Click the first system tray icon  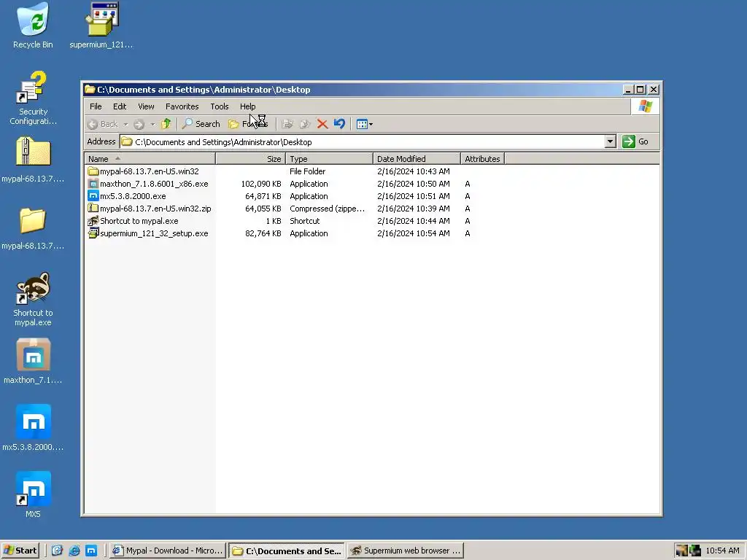[x=682, y=551]
